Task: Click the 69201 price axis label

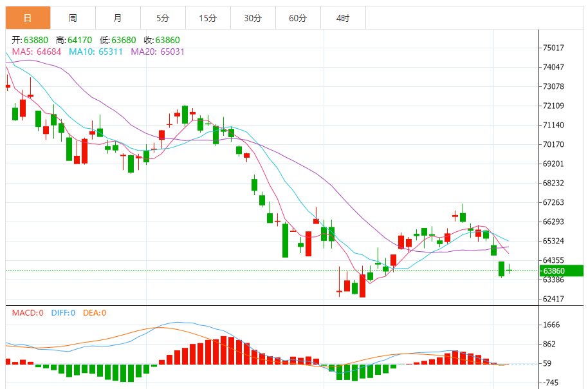Action: [x=553, y=164]
